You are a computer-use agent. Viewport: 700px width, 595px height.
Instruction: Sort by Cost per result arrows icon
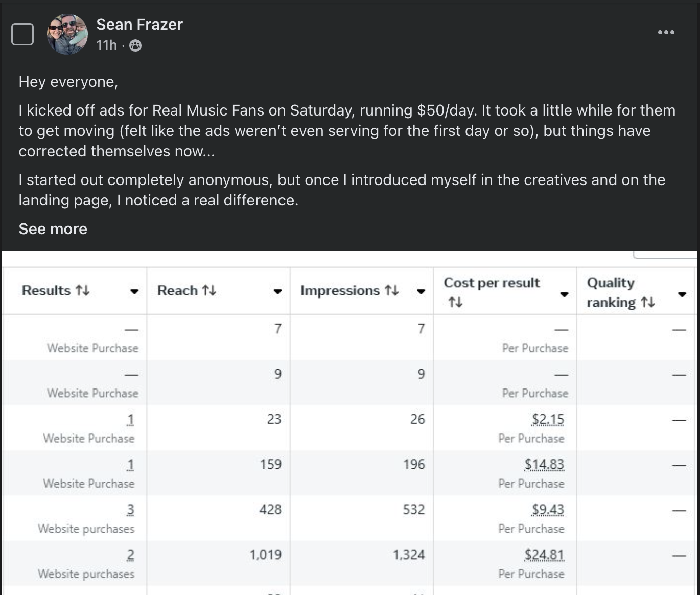coord(455,303)
